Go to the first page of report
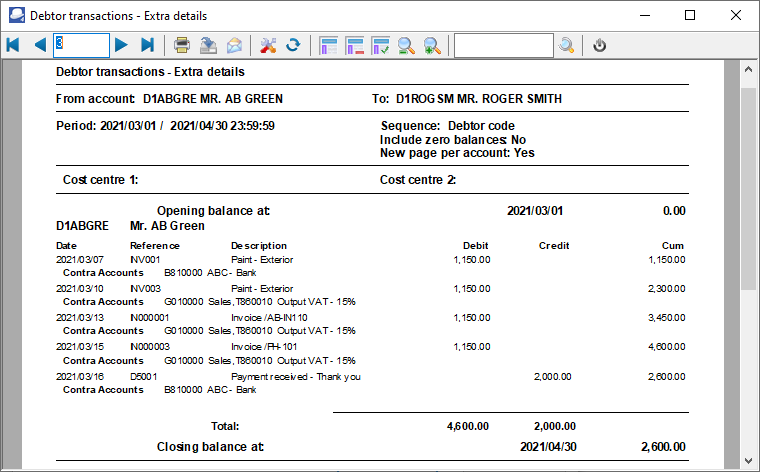 (13, 45)
